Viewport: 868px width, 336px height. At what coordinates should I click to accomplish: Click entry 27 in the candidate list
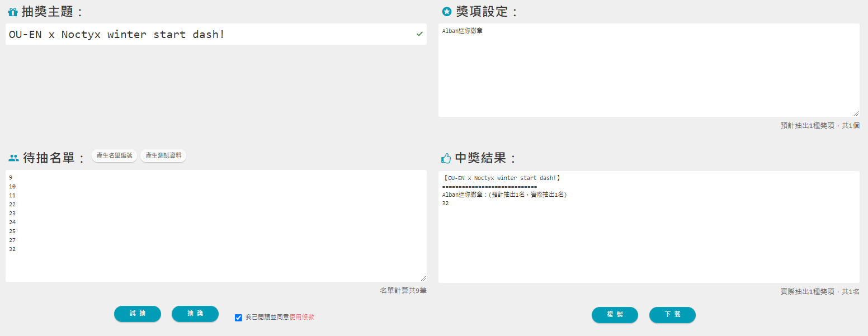pyautogui.click(x=12, y=240)
